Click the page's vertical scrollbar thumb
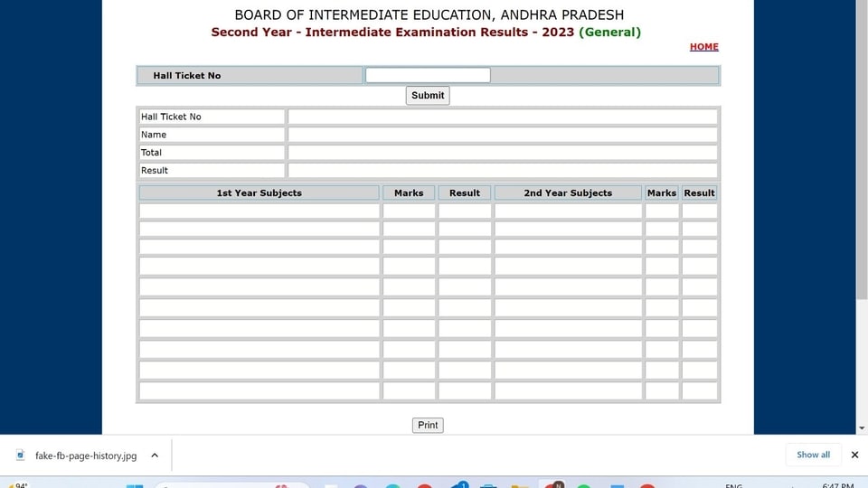The width and height of the screenshot is (868, 488). tap(862, 149)
